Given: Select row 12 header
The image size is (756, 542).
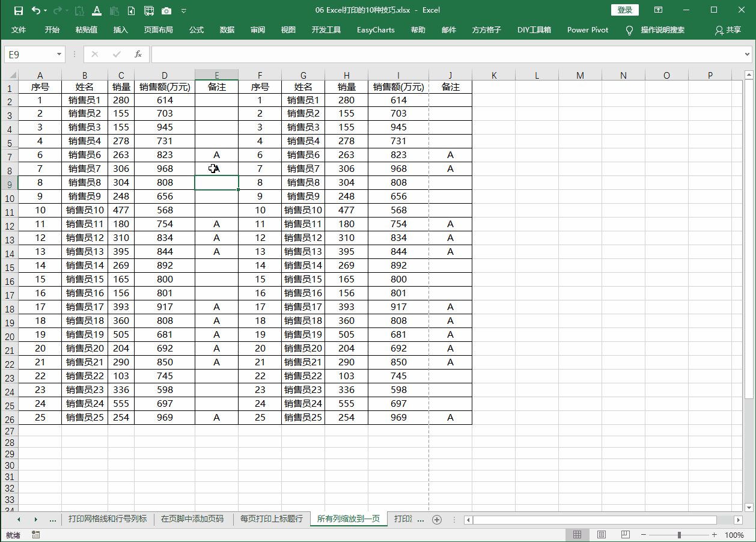Looking at the screenshot, I should (9, 227).
